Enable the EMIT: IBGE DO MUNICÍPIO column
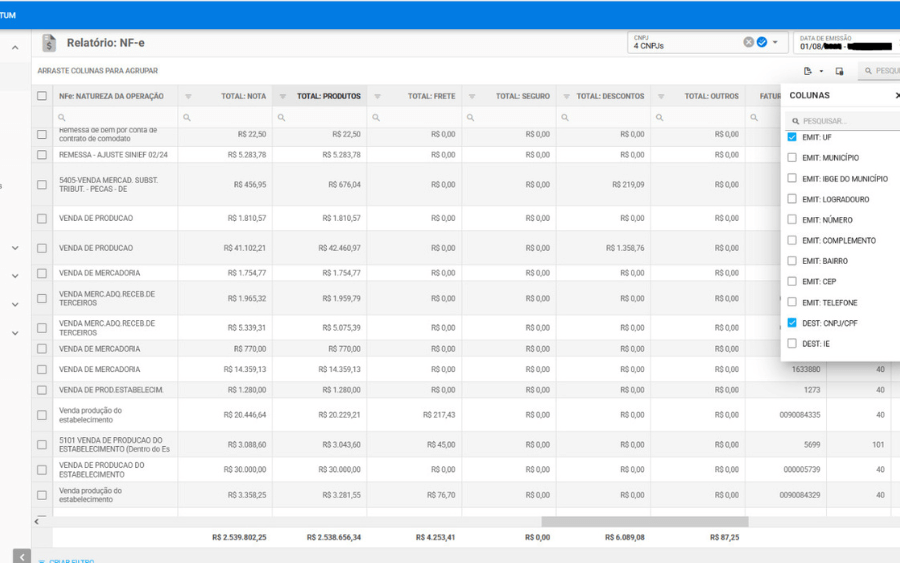The height and width of the screenshot is (563, 900). [792, 178]
